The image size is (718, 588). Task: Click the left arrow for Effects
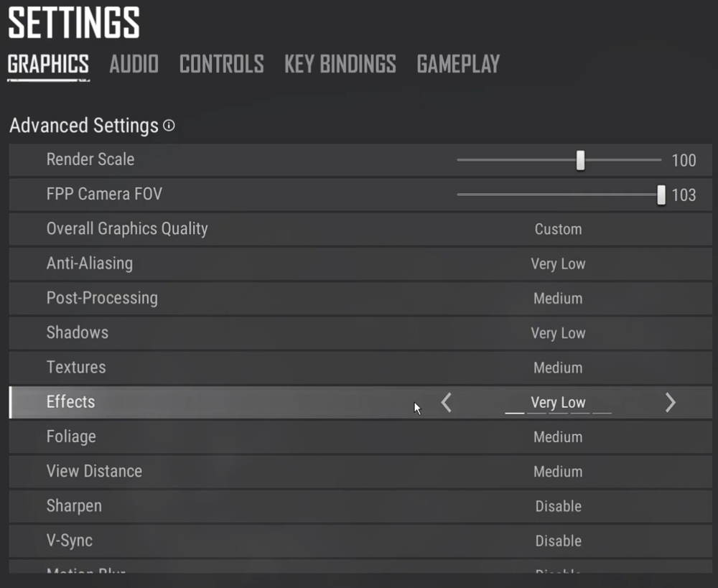coord(446,403)
